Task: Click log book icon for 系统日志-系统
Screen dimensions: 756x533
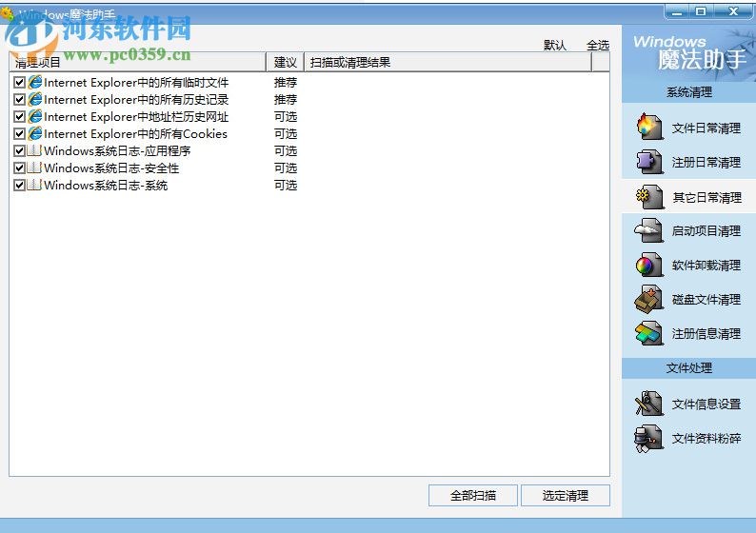Action: point(34,185)
